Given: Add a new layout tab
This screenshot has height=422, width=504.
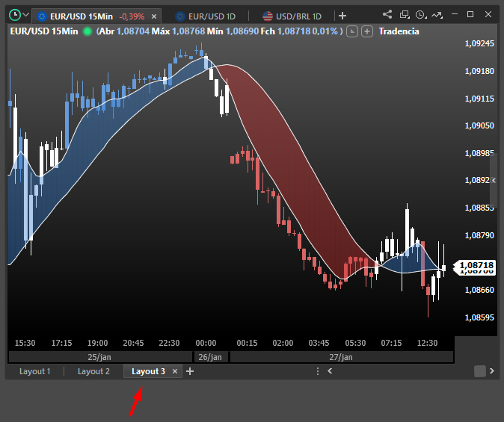Looking at the screenshot, I should point(190,371).
